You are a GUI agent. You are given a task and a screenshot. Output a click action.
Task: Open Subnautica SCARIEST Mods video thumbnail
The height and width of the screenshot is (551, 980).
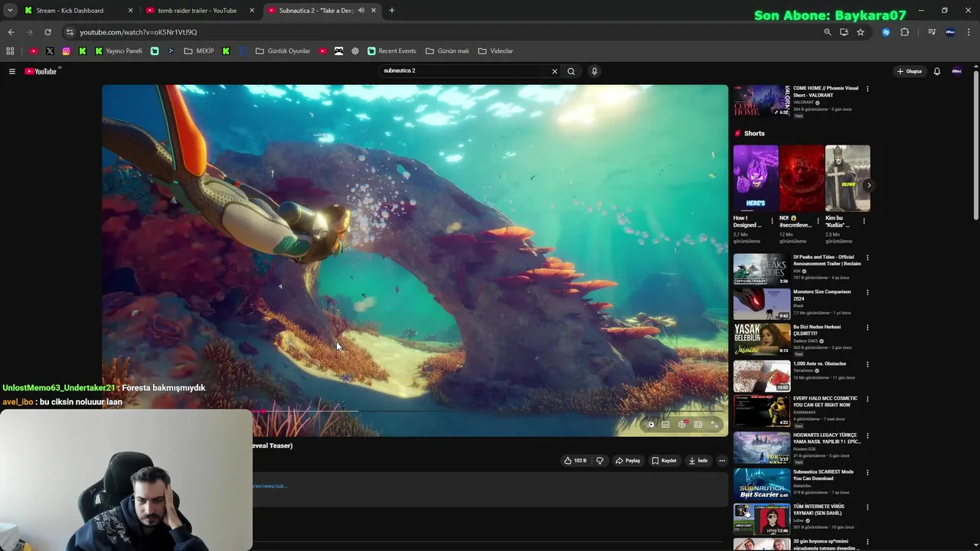coord(762,484)
